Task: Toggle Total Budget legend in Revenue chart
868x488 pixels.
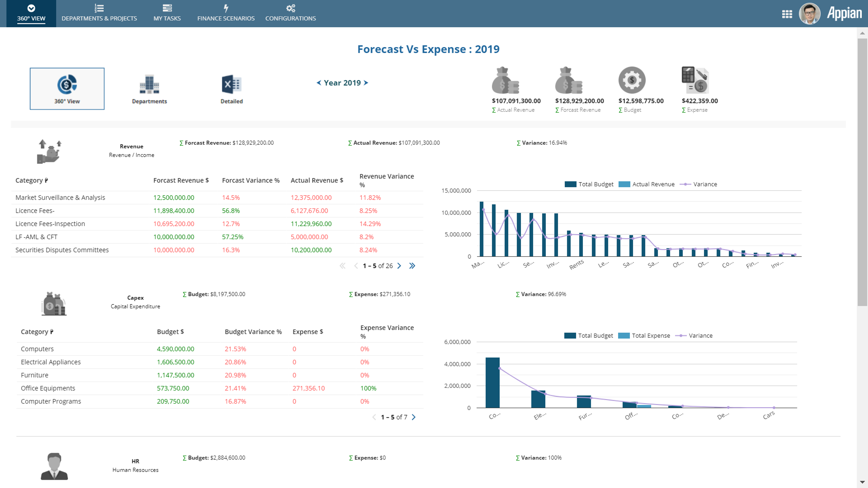Action: tap(589, 185)
